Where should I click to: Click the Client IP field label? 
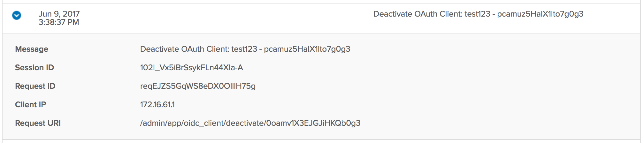coord(31,105)
